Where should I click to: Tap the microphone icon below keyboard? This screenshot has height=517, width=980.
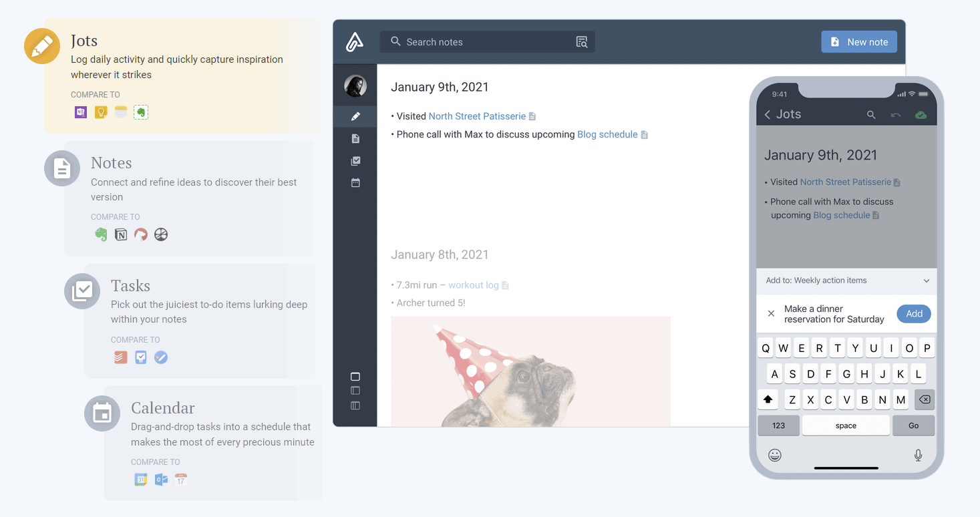tap(918, 455)
